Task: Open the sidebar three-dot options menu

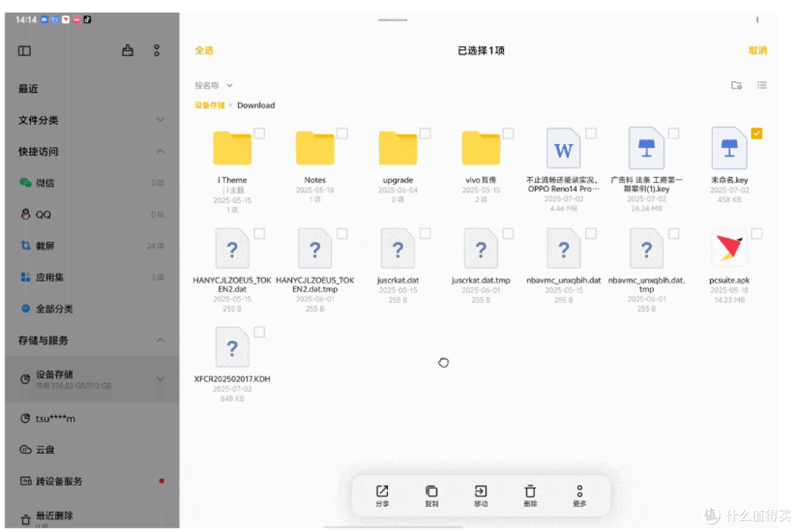Action: pyautogui.click(x=157, y=50)
